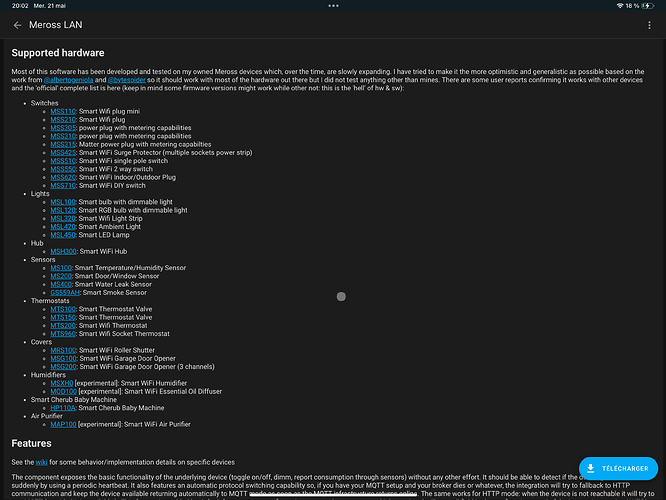Click the Sensors list item

coord(43,260)
